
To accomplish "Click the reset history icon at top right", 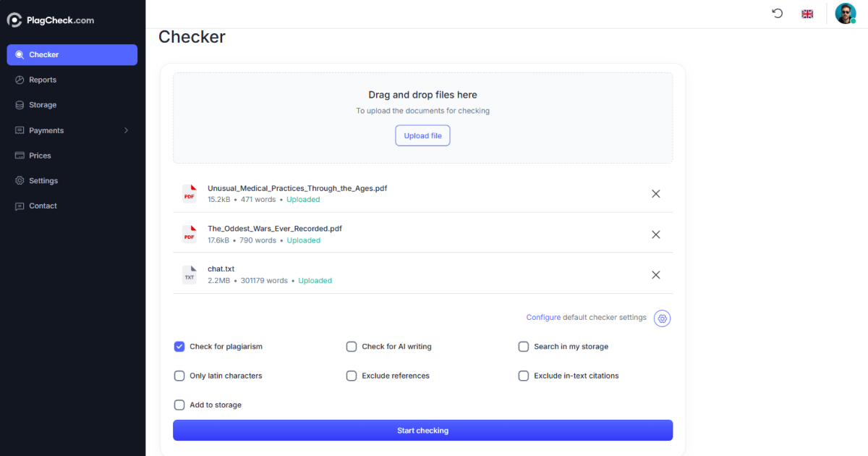I will tap(777, 13).
